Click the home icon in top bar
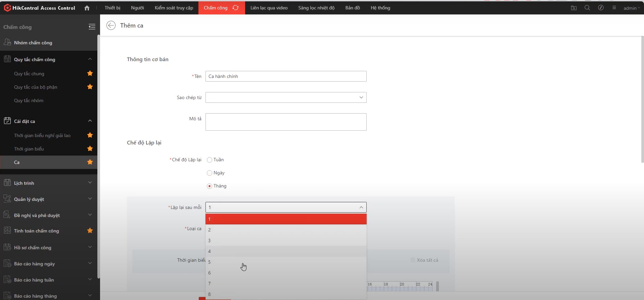Screen dimensions: 644x300 click(87, 8)
